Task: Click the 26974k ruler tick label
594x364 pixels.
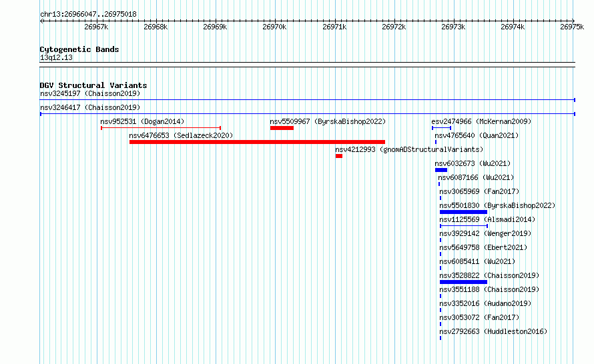Action: 513,27
